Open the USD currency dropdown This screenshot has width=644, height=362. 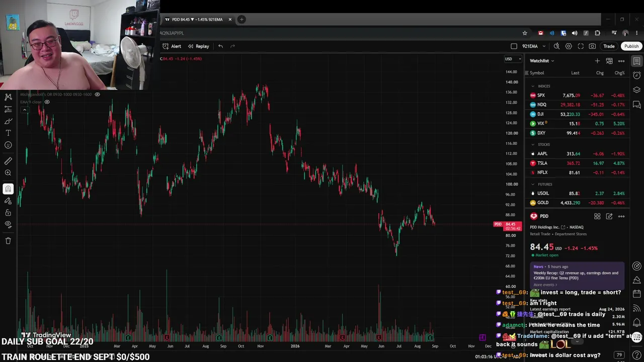[512, 59]
